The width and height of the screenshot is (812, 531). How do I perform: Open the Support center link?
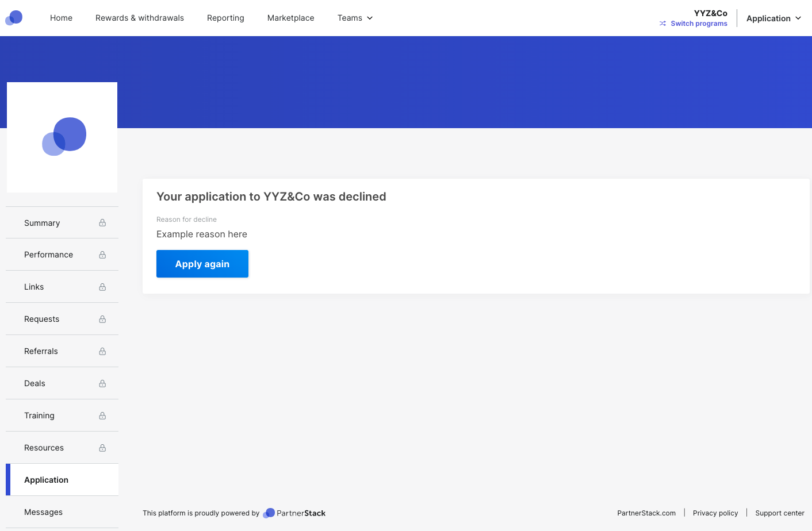coord(780,513)
